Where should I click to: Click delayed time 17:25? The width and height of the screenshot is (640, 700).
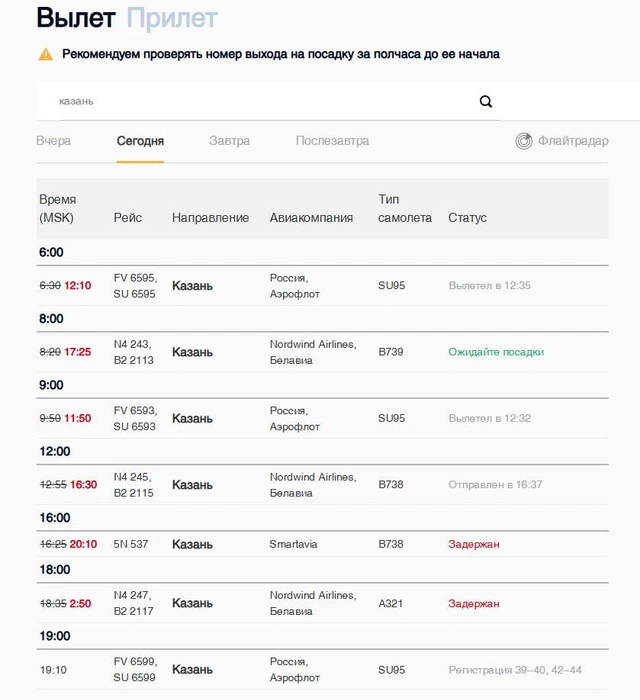click(78, 352)
